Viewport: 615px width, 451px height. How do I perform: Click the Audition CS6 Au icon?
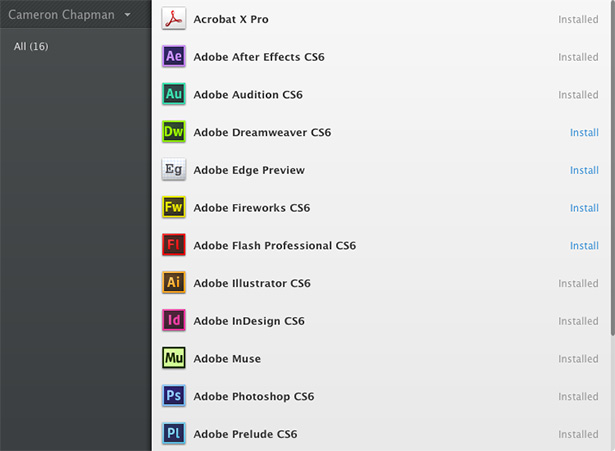174,94
